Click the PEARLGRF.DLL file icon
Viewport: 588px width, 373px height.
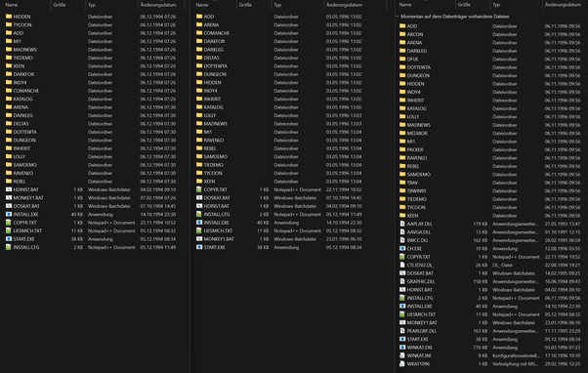pyautogui.click(x=402, y=331)
